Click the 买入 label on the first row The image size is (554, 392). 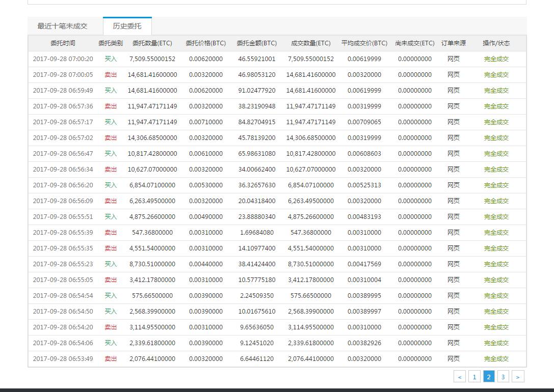[x=110, y=59]
